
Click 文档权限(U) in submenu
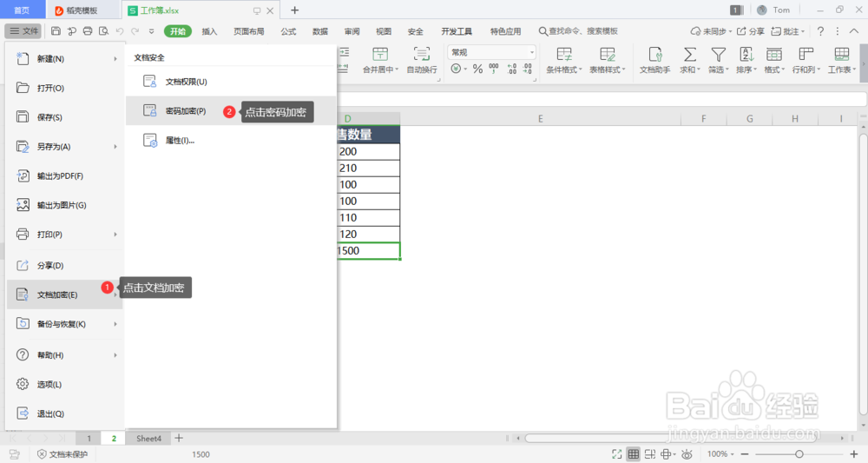pos(231,82)
